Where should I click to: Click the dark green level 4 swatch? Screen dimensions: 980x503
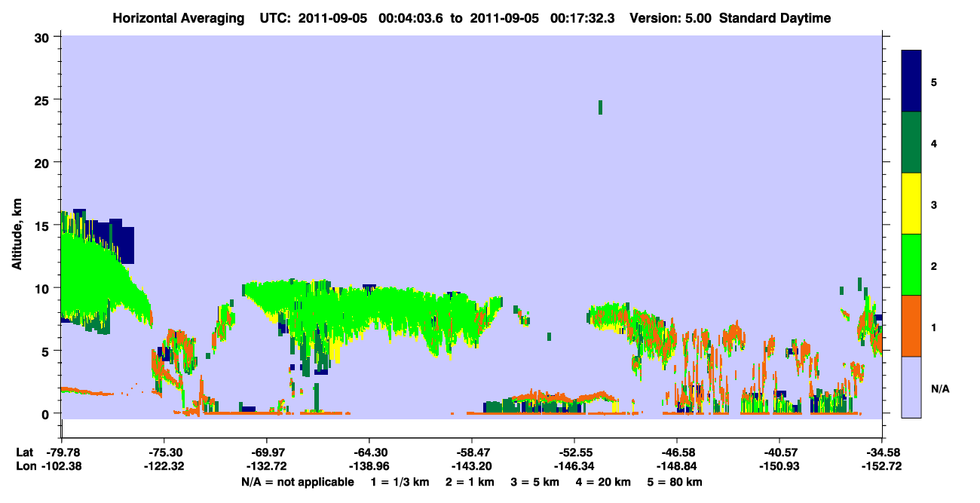(x=911, y=143)
